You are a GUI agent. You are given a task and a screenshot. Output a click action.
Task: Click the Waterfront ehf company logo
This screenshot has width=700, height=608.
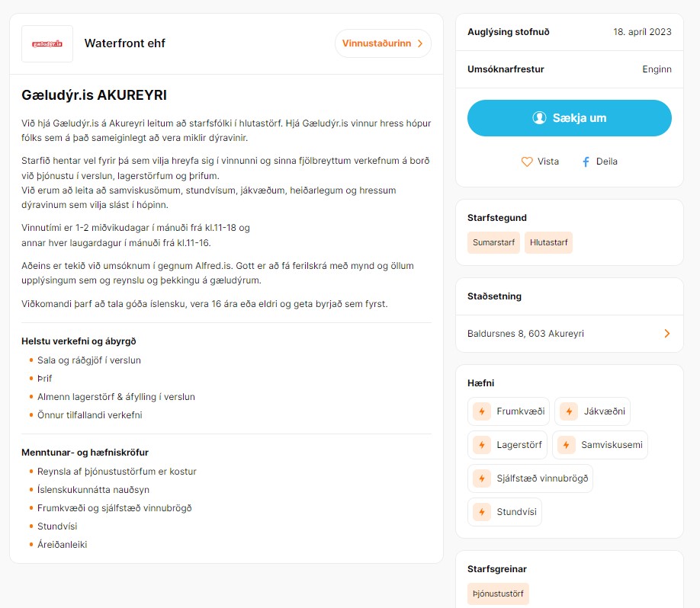[47, 43]
